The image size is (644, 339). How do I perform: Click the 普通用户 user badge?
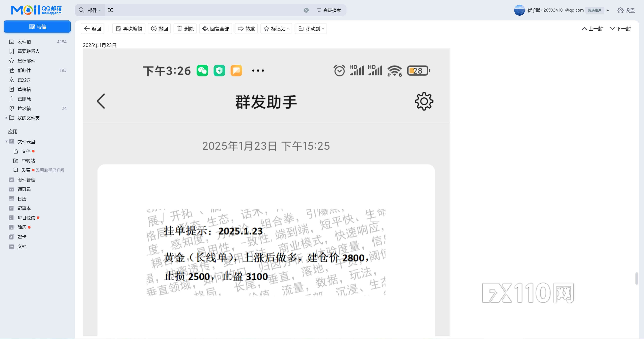595,10
